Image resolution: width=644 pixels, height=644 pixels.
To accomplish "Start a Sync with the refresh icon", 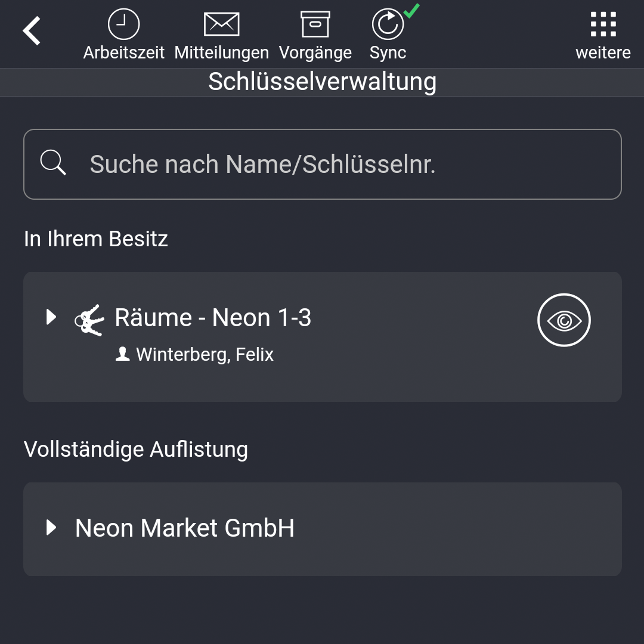I will click(x=387, y=25).
